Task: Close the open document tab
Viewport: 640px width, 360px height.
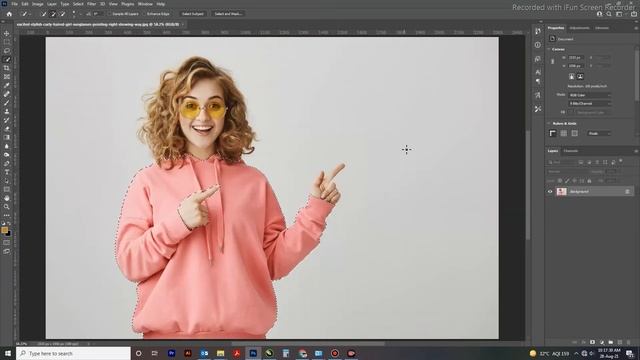Action: 183,24
